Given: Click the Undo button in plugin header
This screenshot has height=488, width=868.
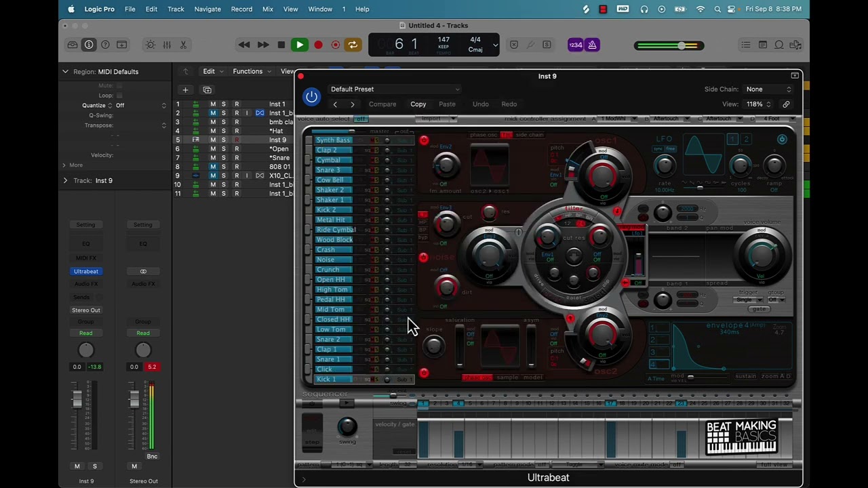Looking at the screenshot, I should click(481, 104).
